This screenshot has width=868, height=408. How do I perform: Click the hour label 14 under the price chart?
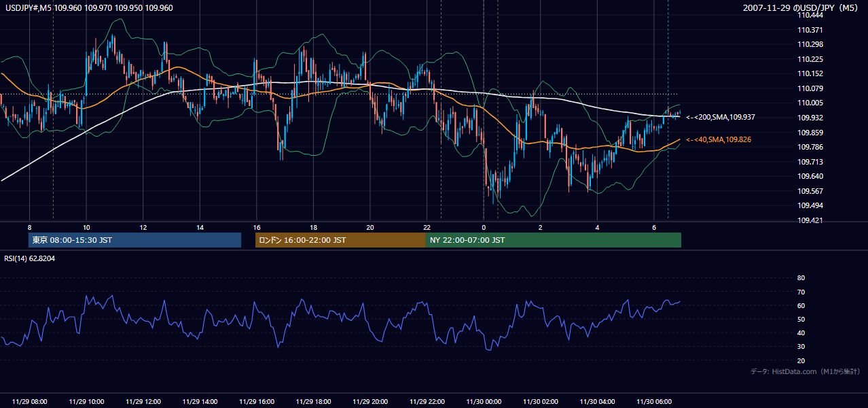click(x=200, y=227)
